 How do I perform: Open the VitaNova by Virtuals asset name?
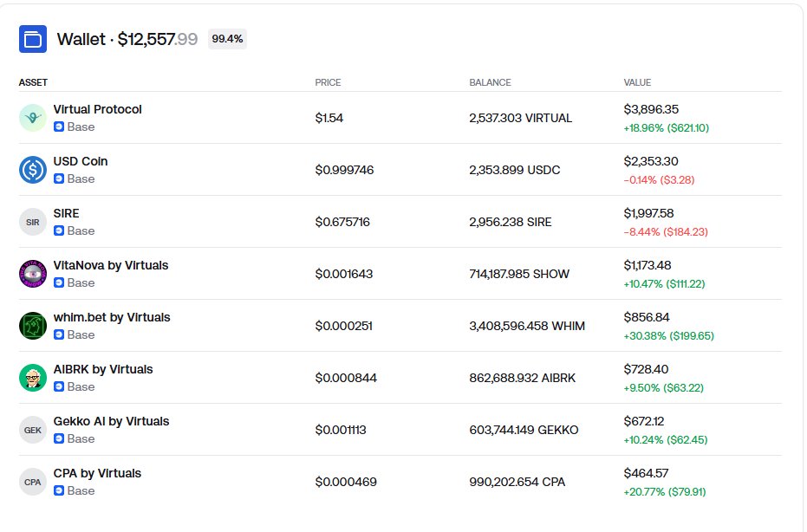(111, 265)
